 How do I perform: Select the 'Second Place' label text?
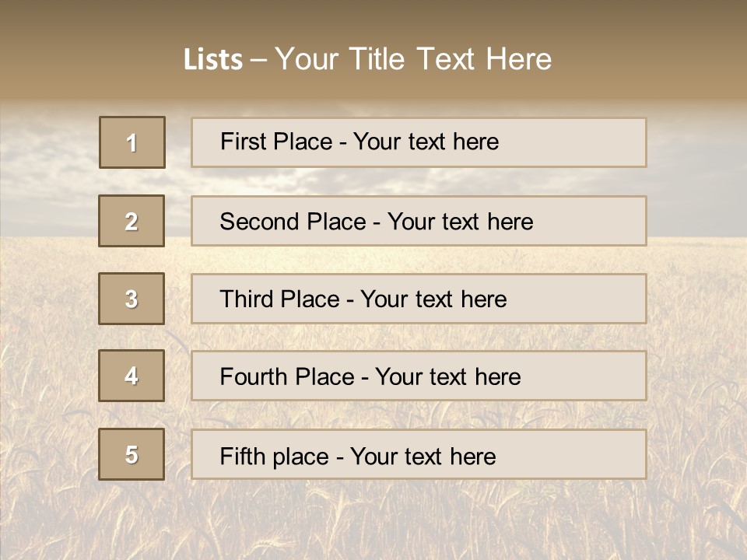[x=293, y=222]
